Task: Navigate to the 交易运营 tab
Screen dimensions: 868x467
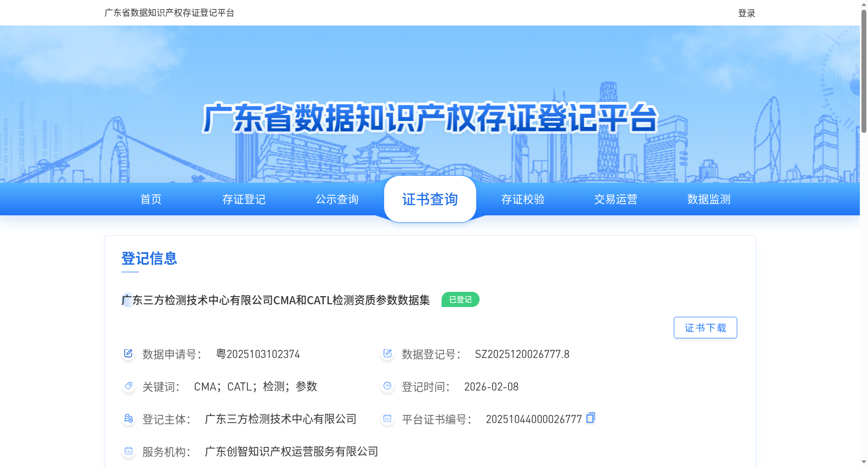Action: [x=616, y=199]
